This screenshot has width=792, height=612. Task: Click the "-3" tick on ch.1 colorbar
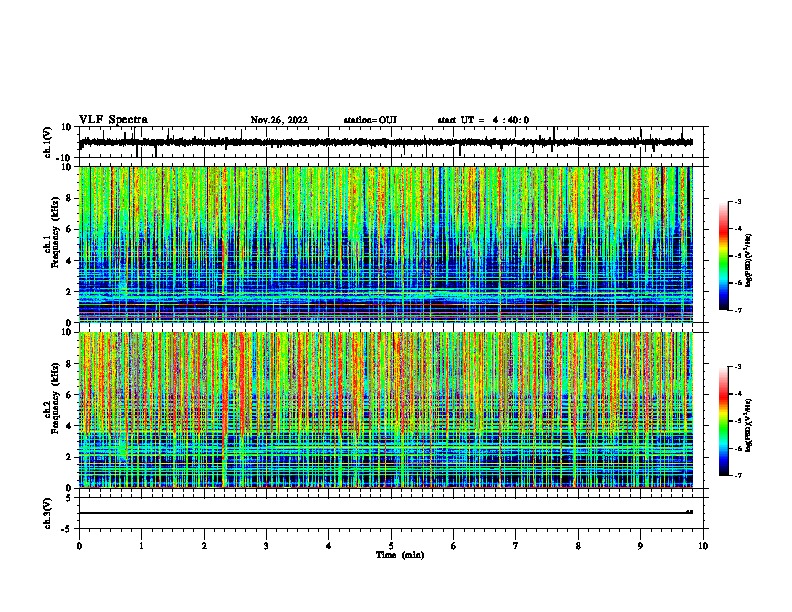(737, 201)
